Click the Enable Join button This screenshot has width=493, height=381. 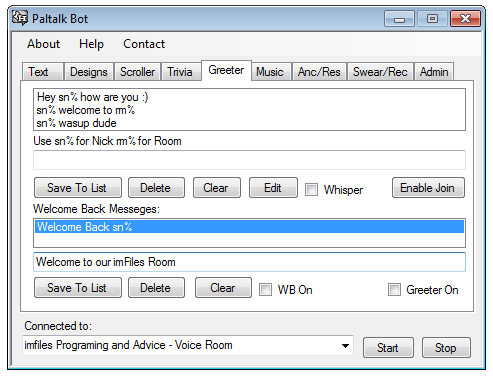(428, 188)
